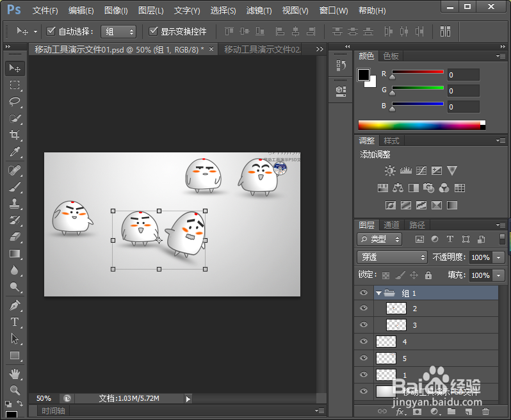511x420 pixels.
Task: Select the Hand tool
Action: tap(15, 374)
